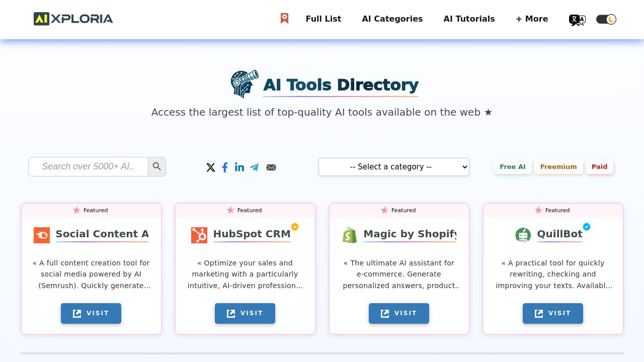Image resolution: width=644 pixels, height=362 pixels.
Task: Toggle dark mode switch
Action: tap(606, 19)
